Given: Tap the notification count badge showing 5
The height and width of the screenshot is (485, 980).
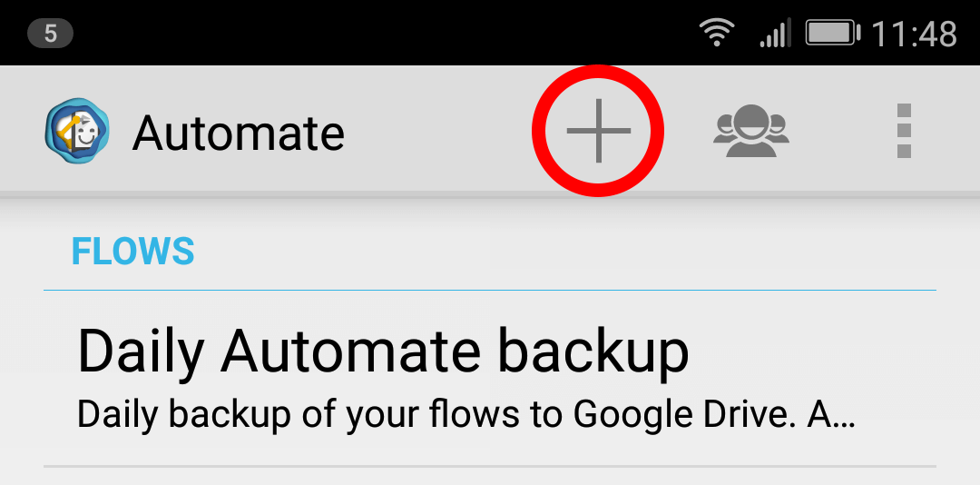Looking at the screenshot, I should tap(51, 34).
